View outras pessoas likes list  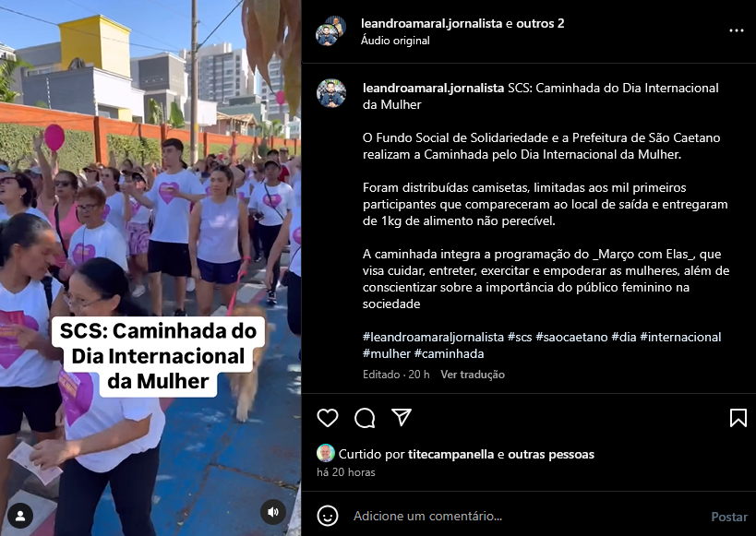[551, 454]
